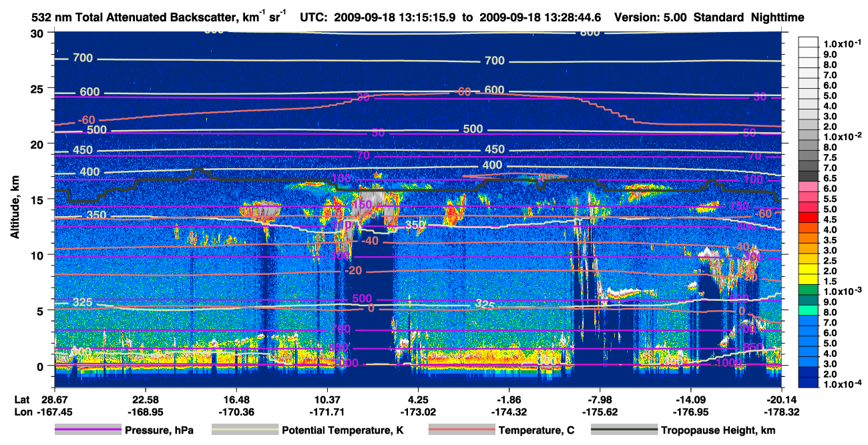Click latitude value 4.25
Image resolution: width=868 pixels, height=445 pixels.
point(418,399)
